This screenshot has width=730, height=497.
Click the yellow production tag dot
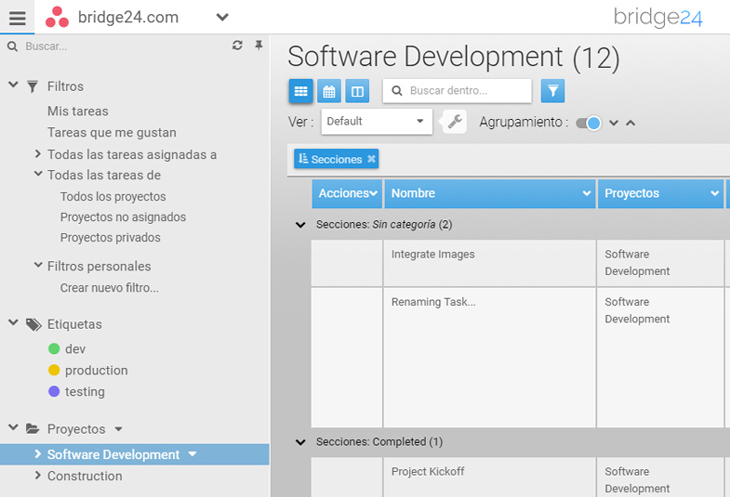(54, 370)
